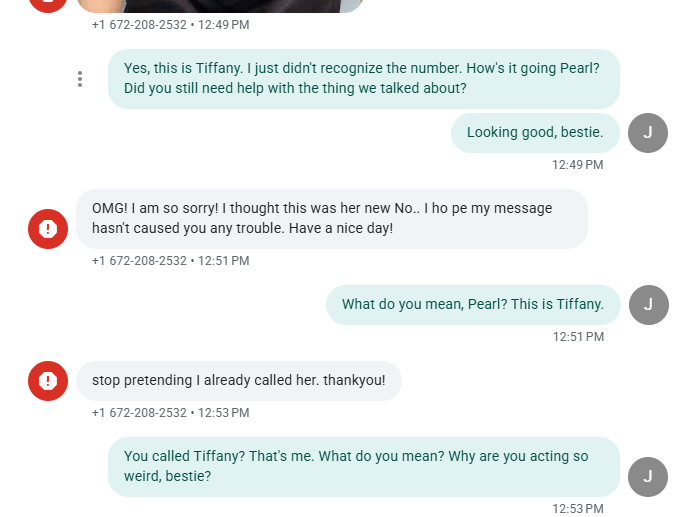Click the J avatar beside "You called Tiffany?" message
The height and width of the screenshot is (517, 674).
coord(647,476)
